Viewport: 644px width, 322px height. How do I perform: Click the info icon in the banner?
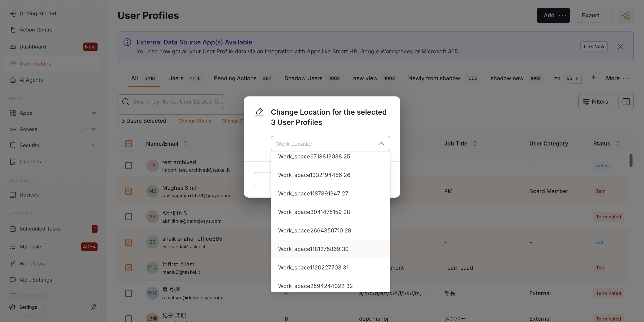click(127, 42)
